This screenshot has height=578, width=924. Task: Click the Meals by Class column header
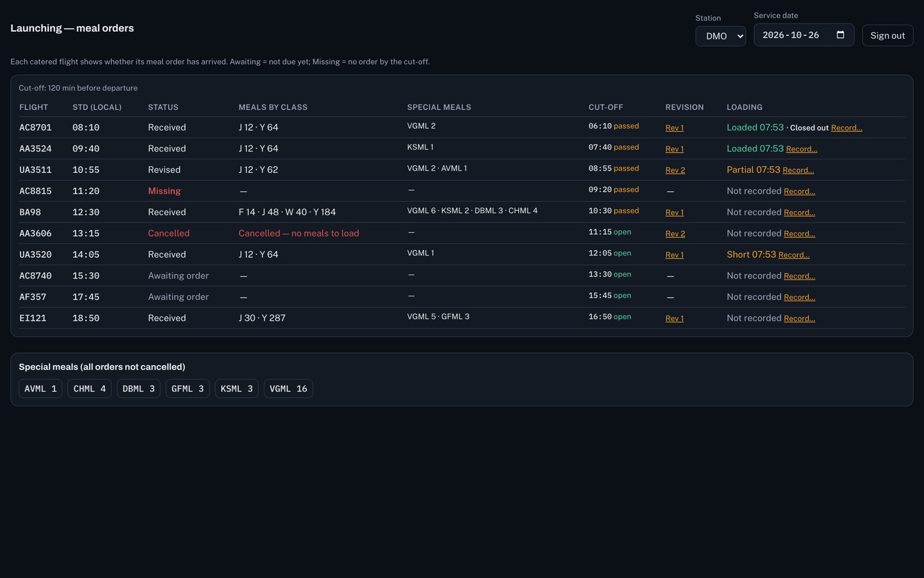273,107
